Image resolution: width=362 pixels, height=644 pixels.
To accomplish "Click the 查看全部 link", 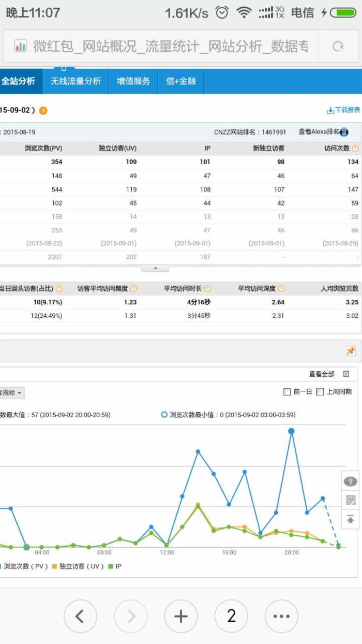I will pos(322,374).
